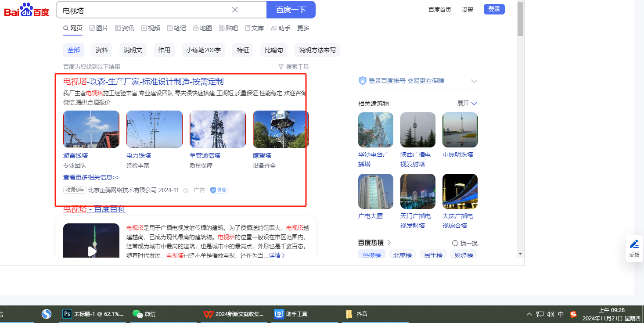Expand the login banner chevron

[x=474, y=81]
